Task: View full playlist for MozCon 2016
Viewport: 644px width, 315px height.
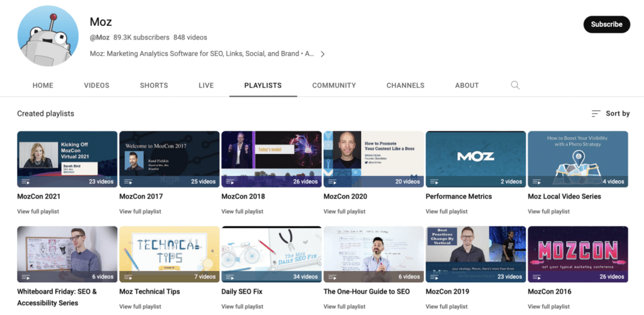Action: pyautogui.click(x=548, y=307)
